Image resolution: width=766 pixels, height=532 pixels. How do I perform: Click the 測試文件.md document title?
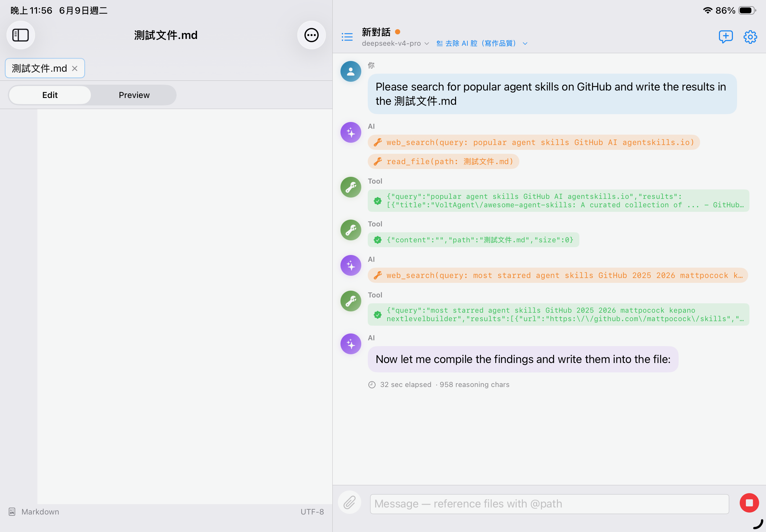click(166, 35)
